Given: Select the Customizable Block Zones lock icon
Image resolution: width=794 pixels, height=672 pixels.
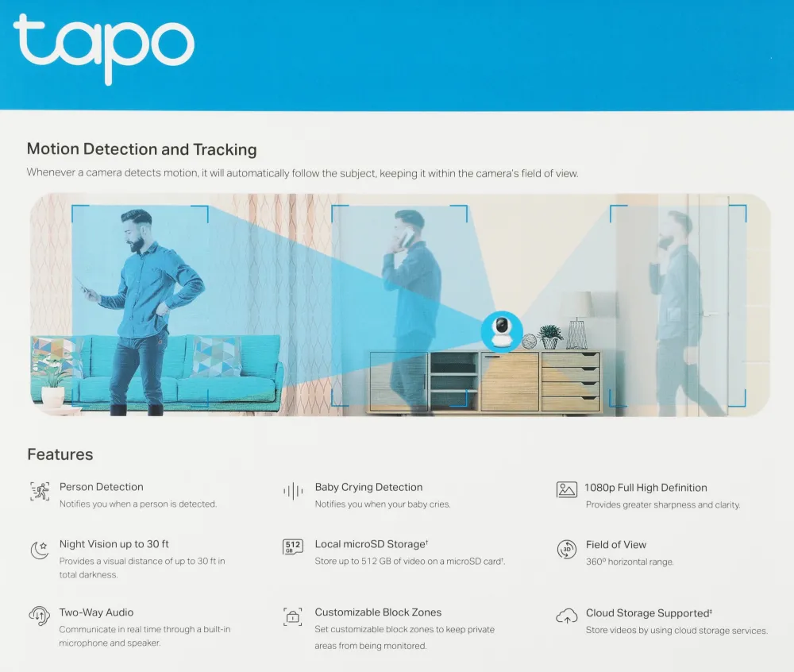Looking at the screenshot, I should pos(293,617).
